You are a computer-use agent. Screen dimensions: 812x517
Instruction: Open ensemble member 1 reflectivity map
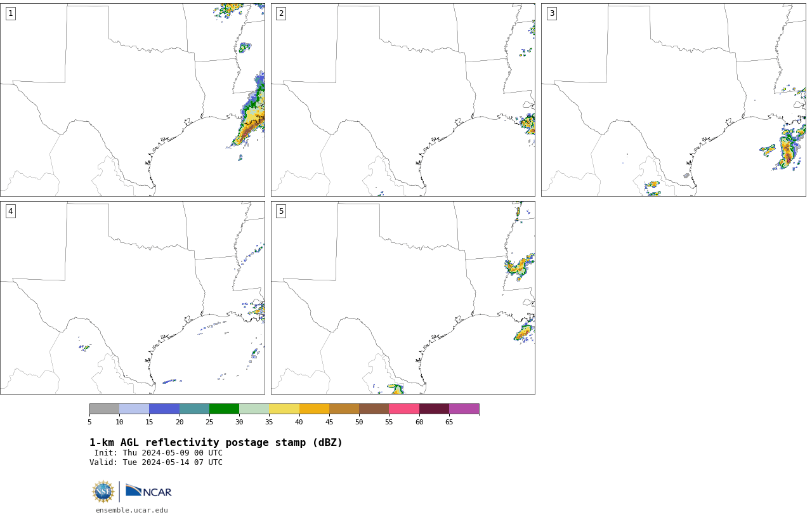(132, 100)
